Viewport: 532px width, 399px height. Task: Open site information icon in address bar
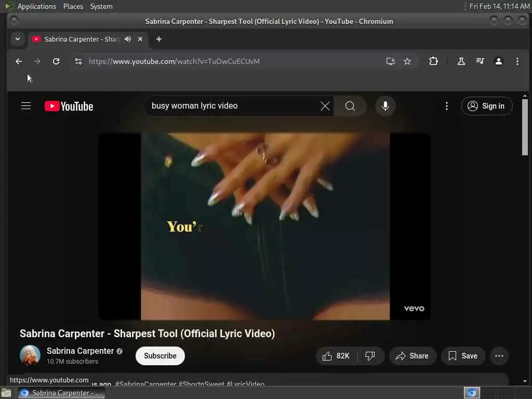click(x=78, y=61)
